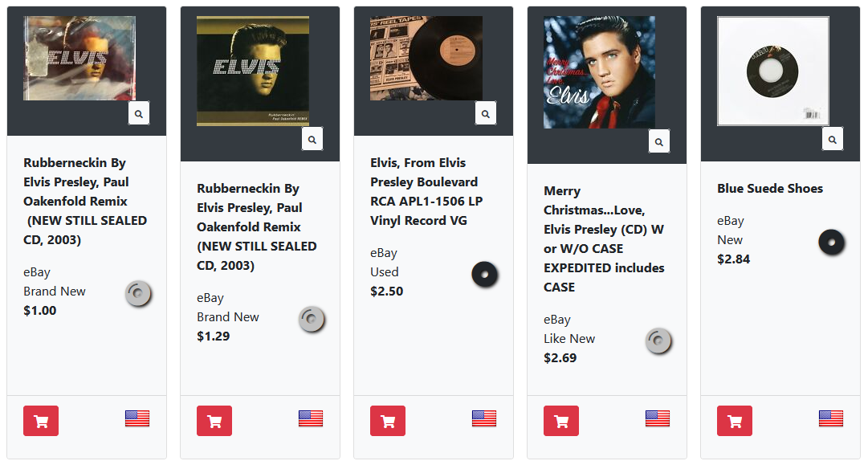
Task: Click US flag on Blue Suede Shoes card
Action: point(831,418)
